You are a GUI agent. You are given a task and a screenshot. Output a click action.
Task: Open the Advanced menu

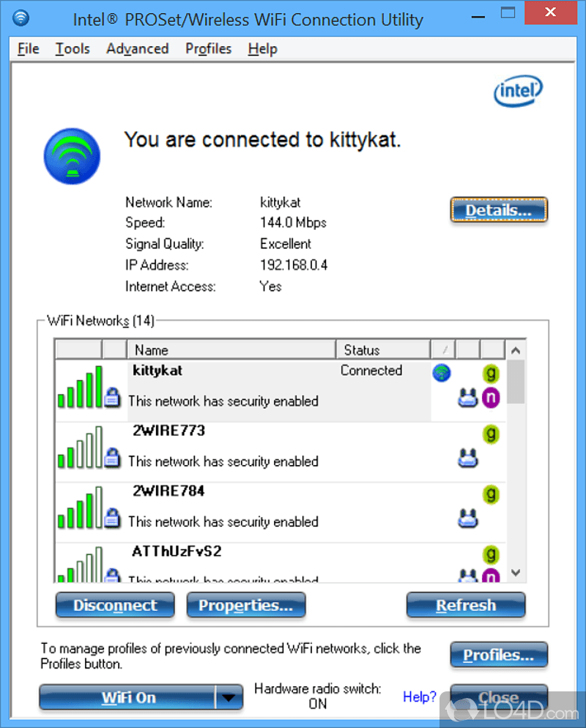tap(137, 48)
